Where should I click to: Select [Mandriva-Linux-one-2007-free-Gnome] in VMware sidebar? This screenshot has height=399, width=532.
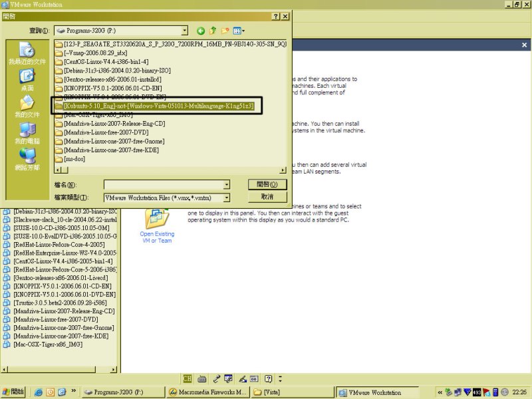pyautogui.click(x=64, y=328)
